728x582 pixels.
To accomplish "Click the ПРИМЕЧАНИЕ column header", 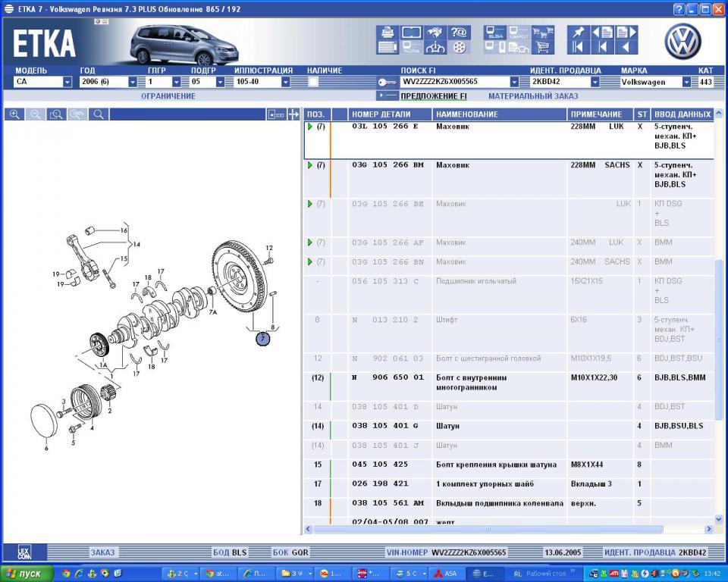I will point(600,114).
